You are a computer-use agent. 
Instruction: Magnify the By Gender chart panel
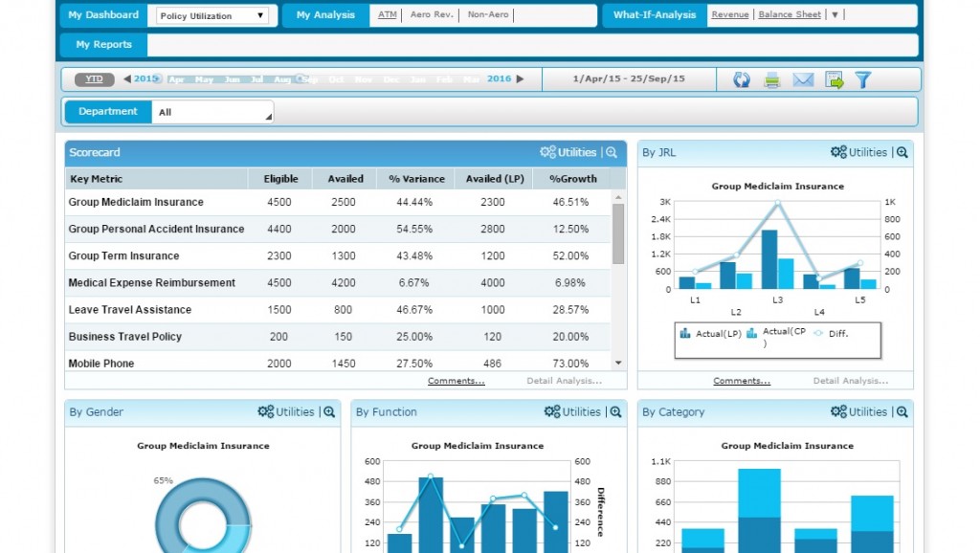click(329, 411)
